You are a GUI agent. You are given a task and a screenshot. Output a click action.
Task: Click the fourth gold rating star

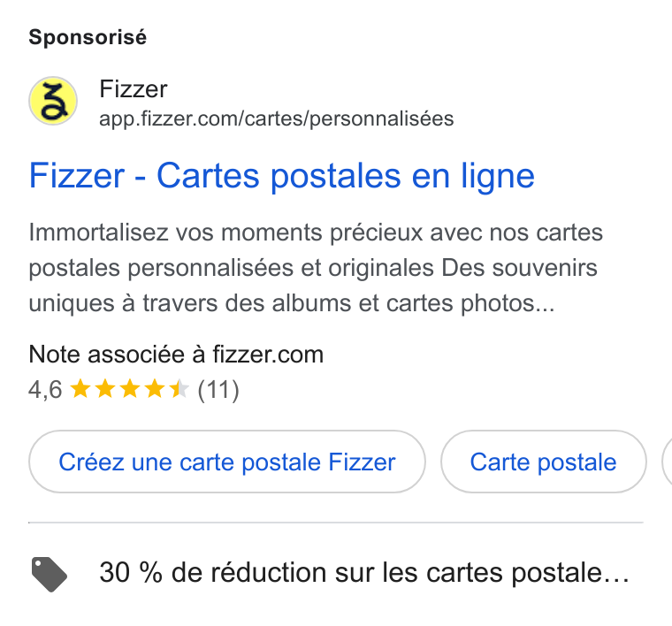click(154, 389)
